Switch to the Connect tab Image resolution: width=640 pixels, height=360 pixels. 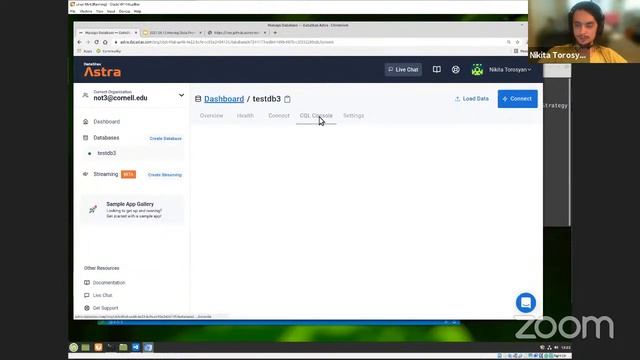tap(279, 116)
